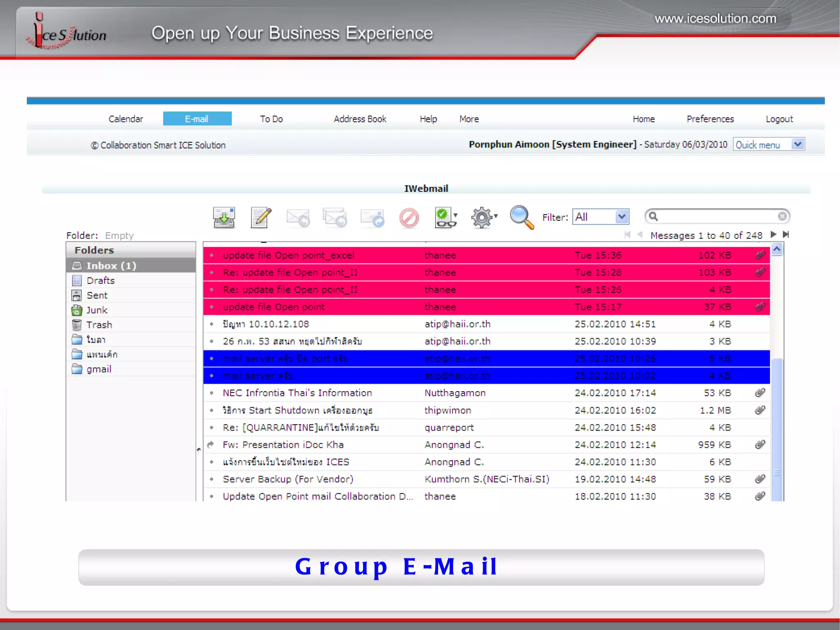Open the gmail folder
The image size is (840, 630).
[x=99, y=369]
